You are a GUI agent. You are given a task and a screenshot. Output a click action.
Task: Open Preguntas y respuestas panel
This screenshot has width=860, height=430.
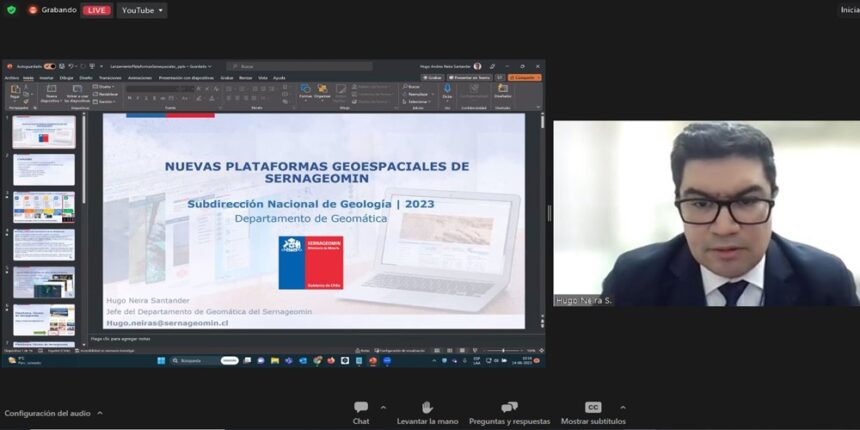(509, 408)
